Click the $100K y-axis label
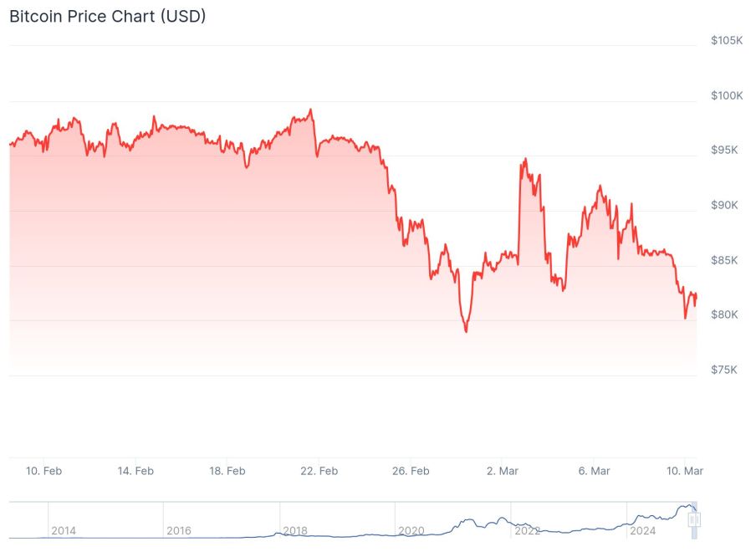 coord(725,95)
